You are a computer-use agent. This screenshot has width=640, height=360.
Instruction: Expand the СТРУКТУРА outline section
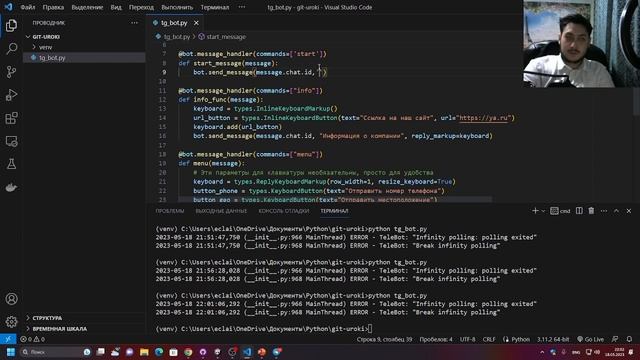click(47, 318)
